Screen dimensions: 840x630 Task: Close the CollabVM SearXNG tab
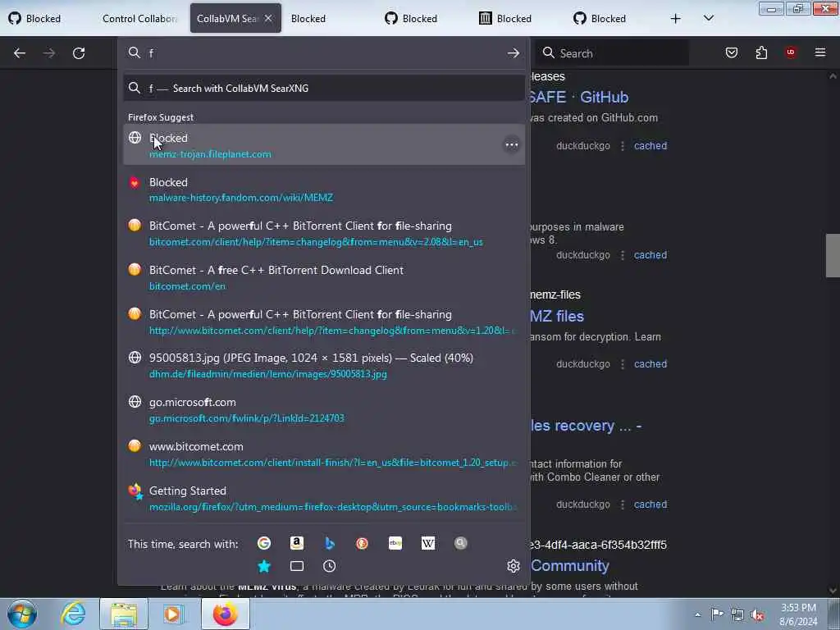tap(268, 18)
